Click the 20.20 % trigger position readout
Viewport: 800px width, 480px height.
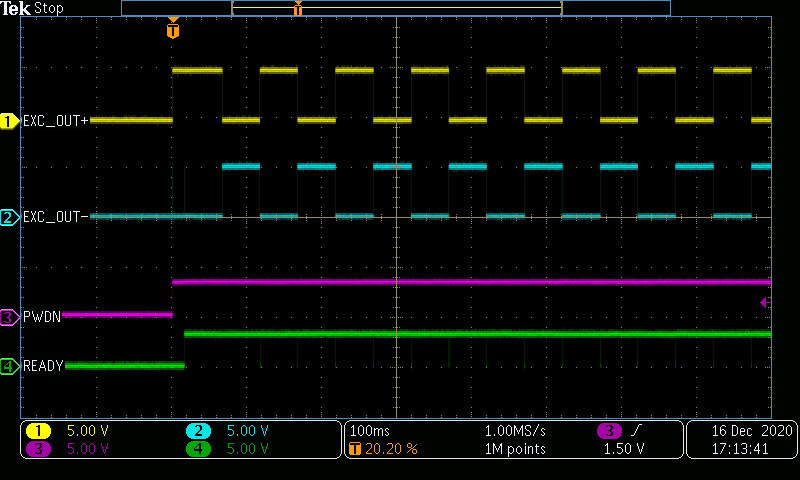click(x=391, y=449)
